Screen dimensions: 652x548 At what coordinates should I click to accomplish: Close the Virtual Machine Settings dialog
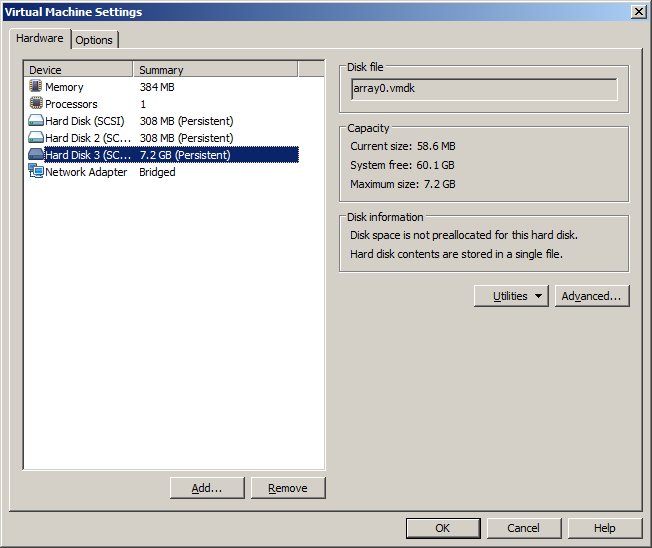point(638,12)
